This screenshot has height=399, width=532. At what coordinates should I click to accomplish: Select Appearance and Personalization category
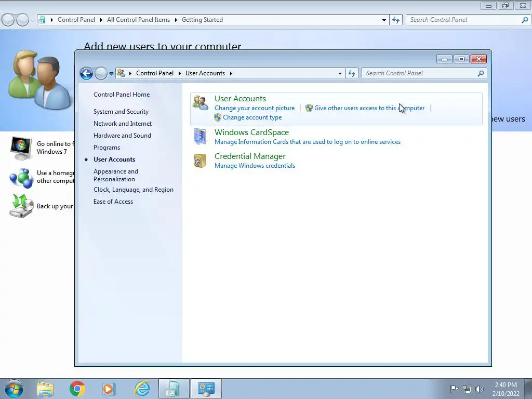(x=116, y=175)
